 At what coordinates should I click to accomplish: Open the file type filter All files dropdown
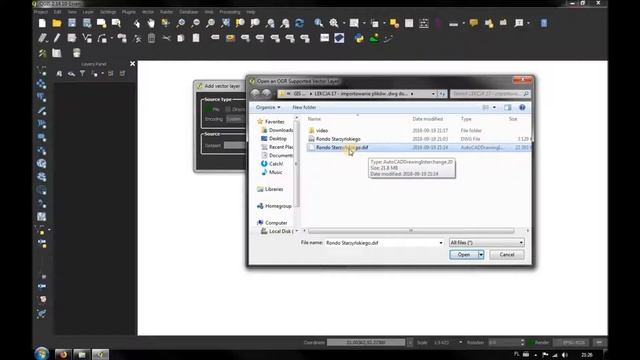487,242
